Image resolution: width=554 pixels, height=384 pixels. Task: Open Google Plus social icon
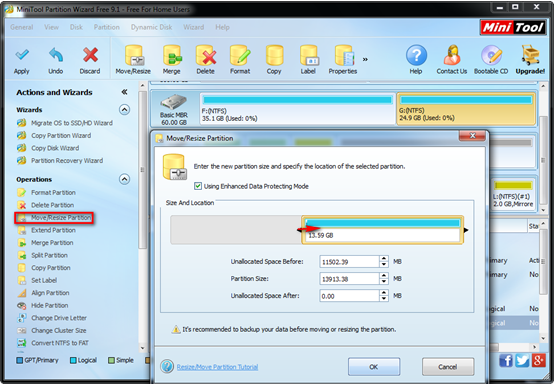538,360
